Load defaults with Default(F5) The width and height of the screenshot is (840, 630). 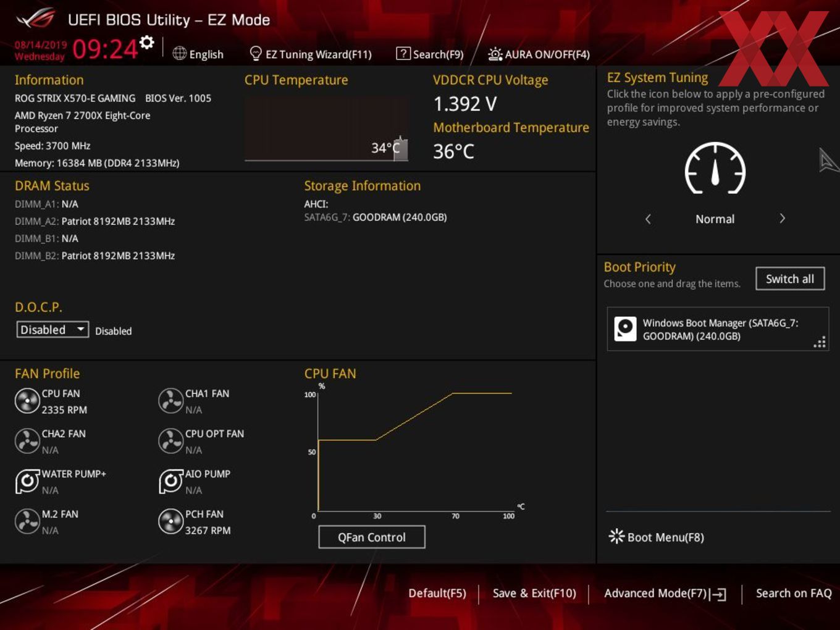437,594
